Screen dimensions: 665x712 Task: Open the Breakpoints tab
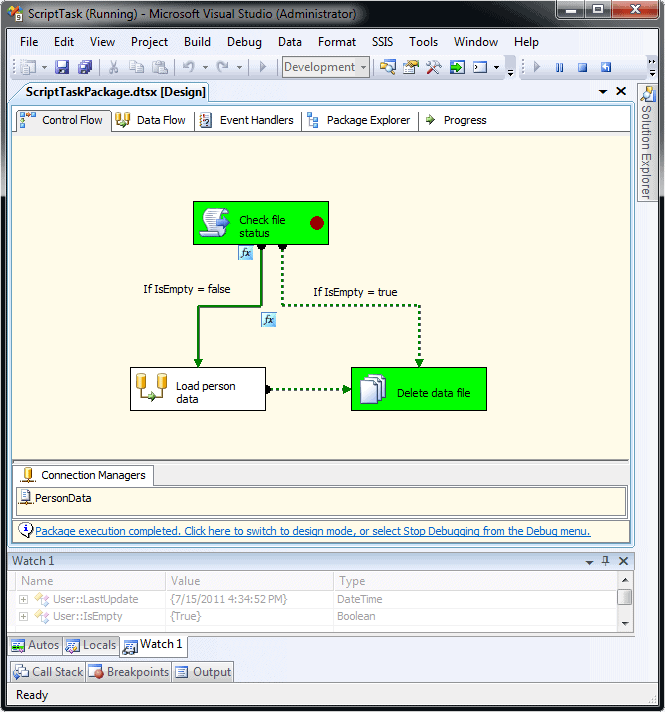coord(129,672)
